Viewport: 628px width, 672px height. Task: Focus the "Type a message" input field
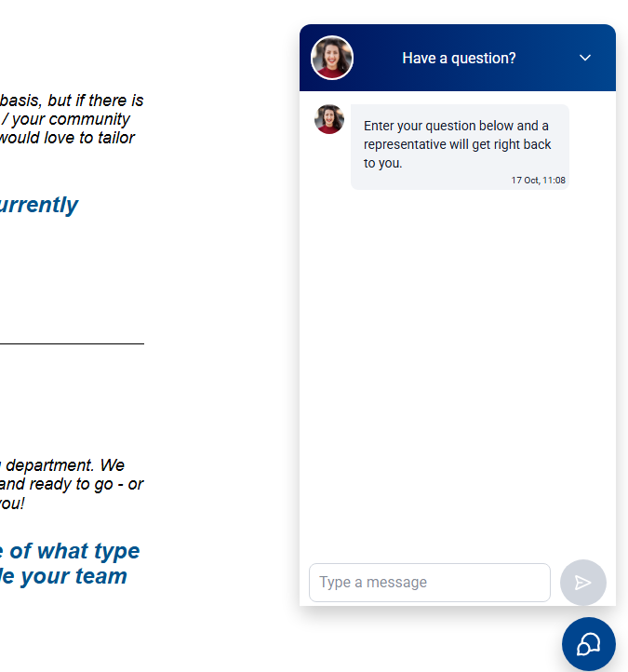(x=429, y=583)
